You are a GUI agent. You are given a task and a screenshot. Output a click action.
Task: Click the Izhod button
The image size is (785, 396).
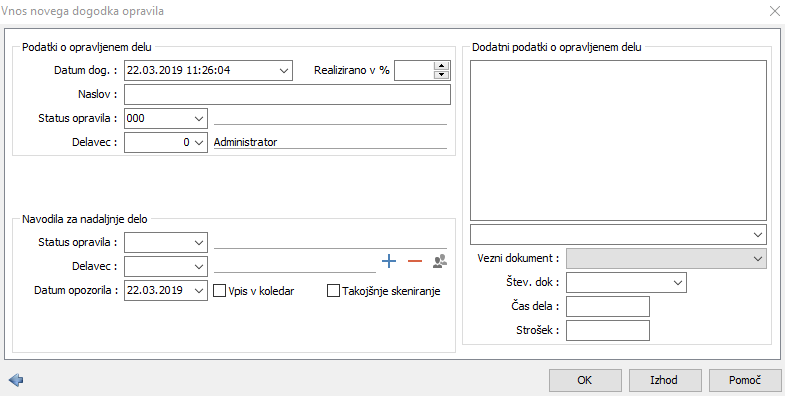(x=664, y=380)
